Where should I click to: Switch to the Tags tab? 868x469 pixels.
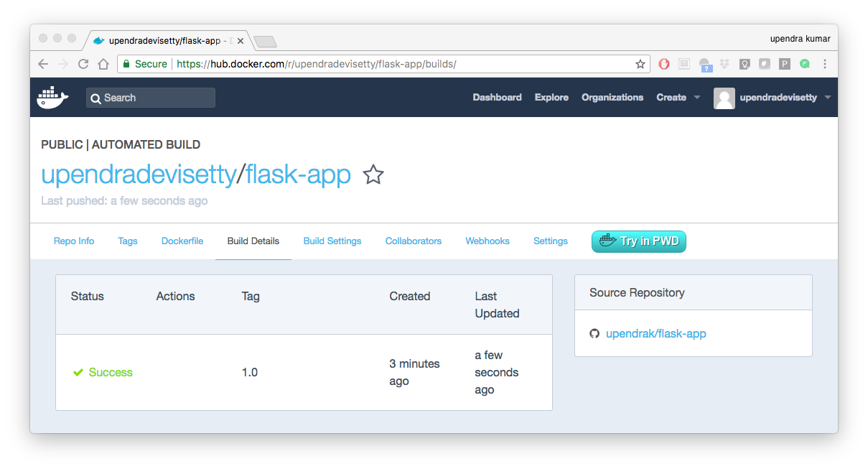[128, 241]
